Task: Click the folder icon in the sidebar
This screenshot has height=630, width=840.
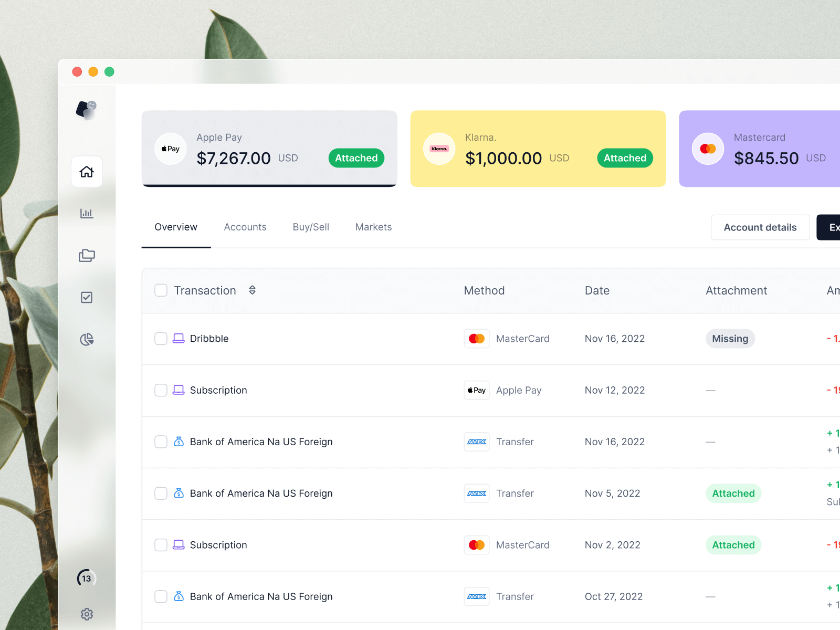Action: point(86,255)
